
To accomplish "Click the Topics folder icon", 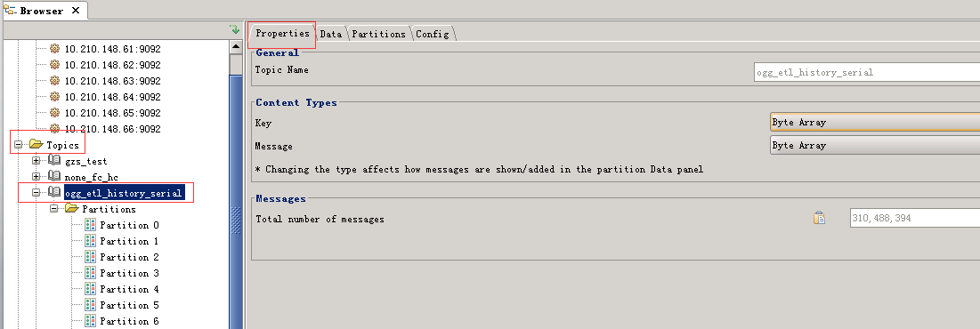I will point(36,145).
